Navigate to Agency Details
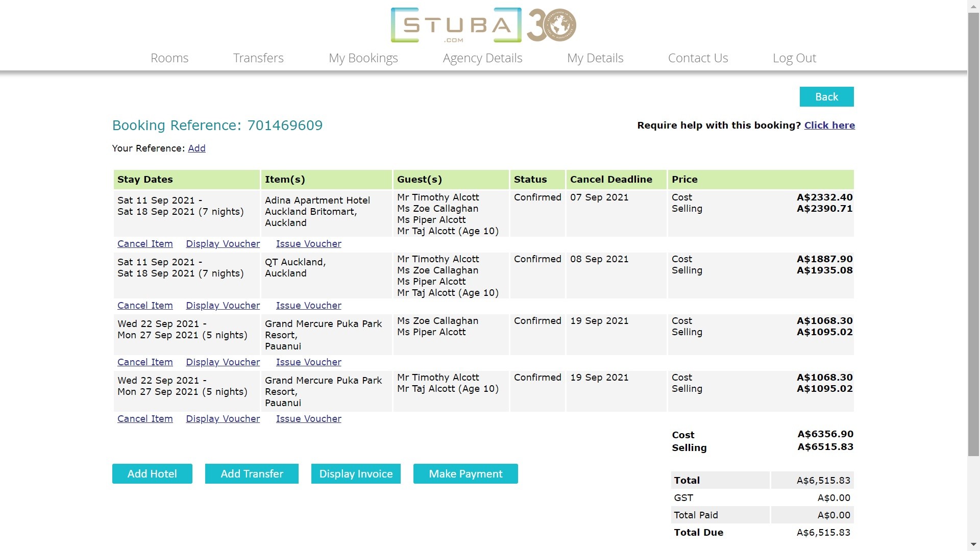 coord(482,58)
